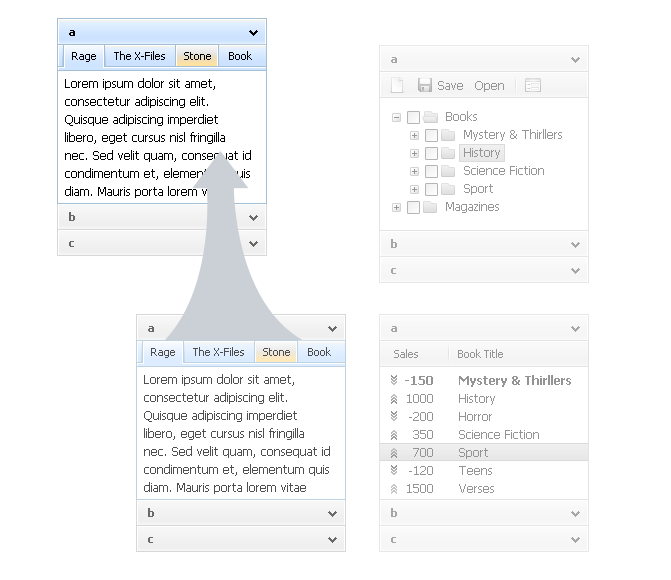Tick the History checkbox
Image resolution: width=671 pixels, height=580 pixels.
coord(431,153)
